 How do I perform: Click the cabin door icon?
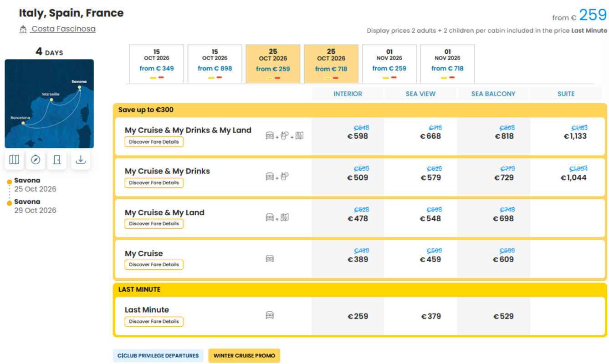[x=57, y=160]
